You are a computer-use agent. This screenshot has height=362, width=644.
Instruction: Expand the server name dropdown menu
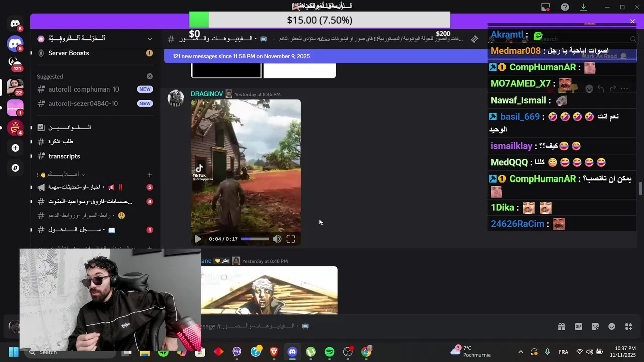coord(149,39)
